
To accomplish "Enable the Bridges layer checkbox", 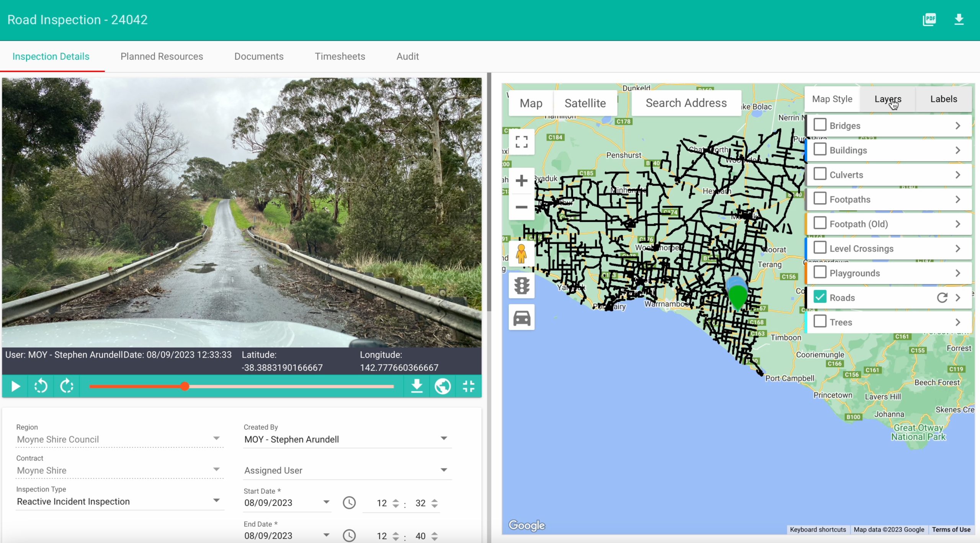I will [820, 124].
